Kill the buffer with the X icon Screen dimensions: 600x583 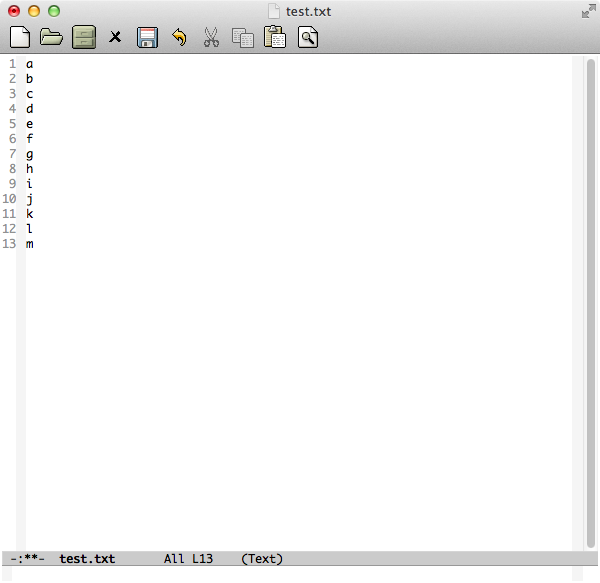point(115,37)
